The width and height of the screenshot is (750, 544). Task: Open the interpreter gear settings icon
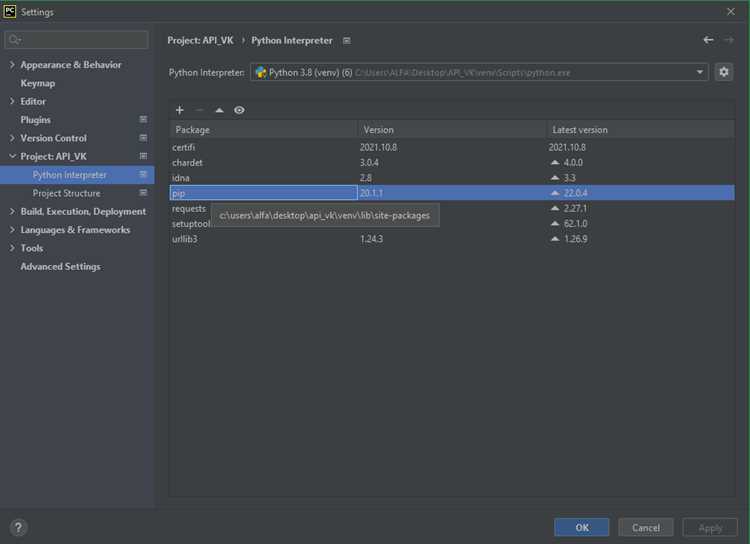point(724,72)
